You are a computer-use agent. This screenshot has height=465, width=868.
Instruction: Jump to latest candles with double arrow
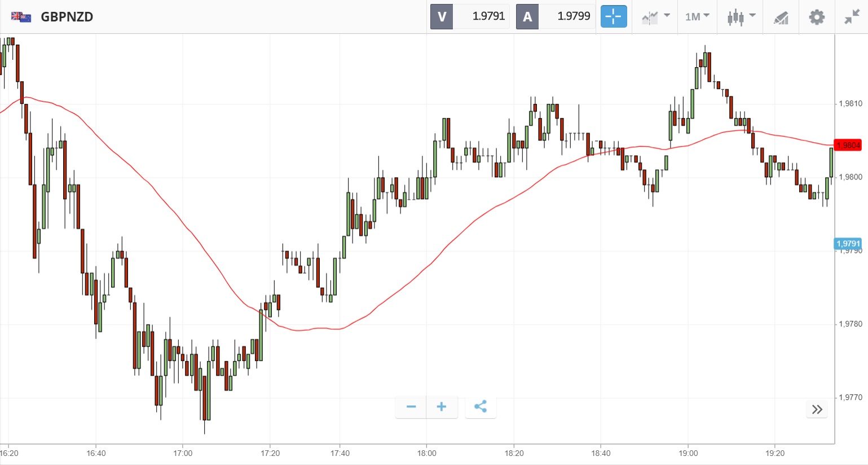pyautogui.click(x=817, y=410)
